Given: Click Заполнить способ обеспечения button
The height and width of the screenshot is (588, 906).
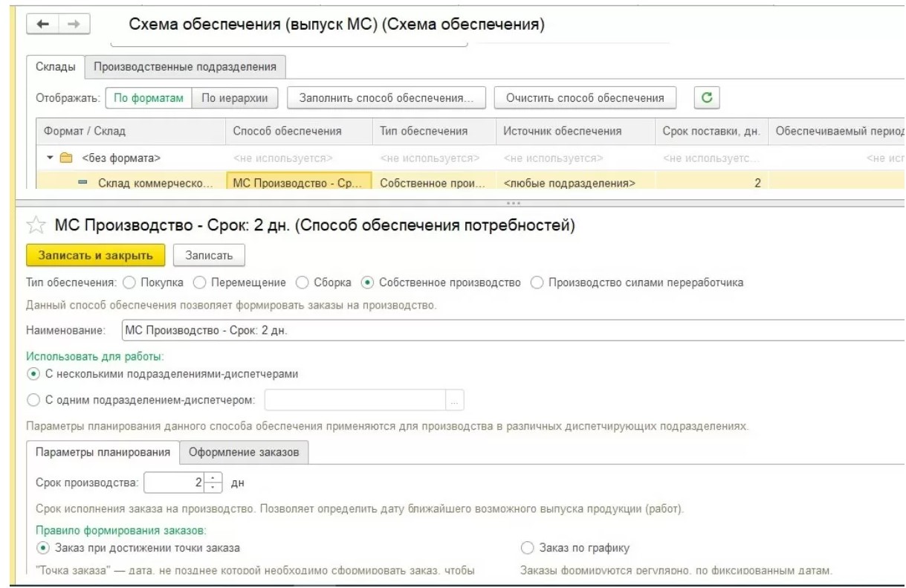Looking at the screenshot, I should 386,97.
